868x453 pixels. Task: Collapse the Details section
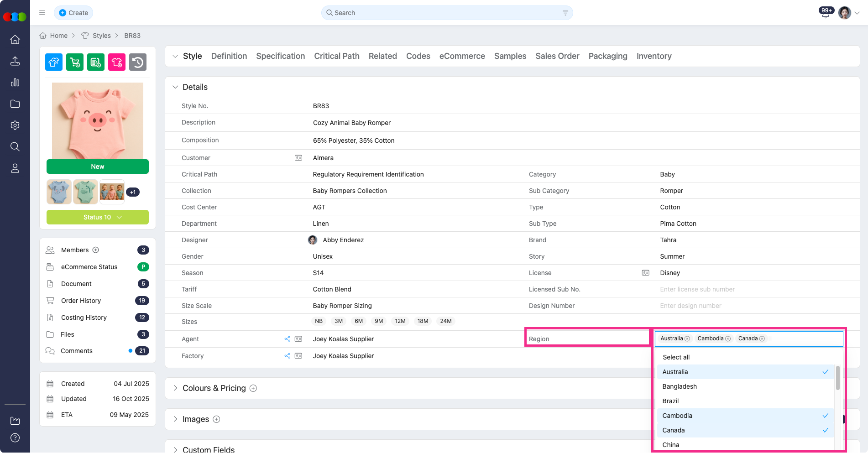[x=175, y=87]
